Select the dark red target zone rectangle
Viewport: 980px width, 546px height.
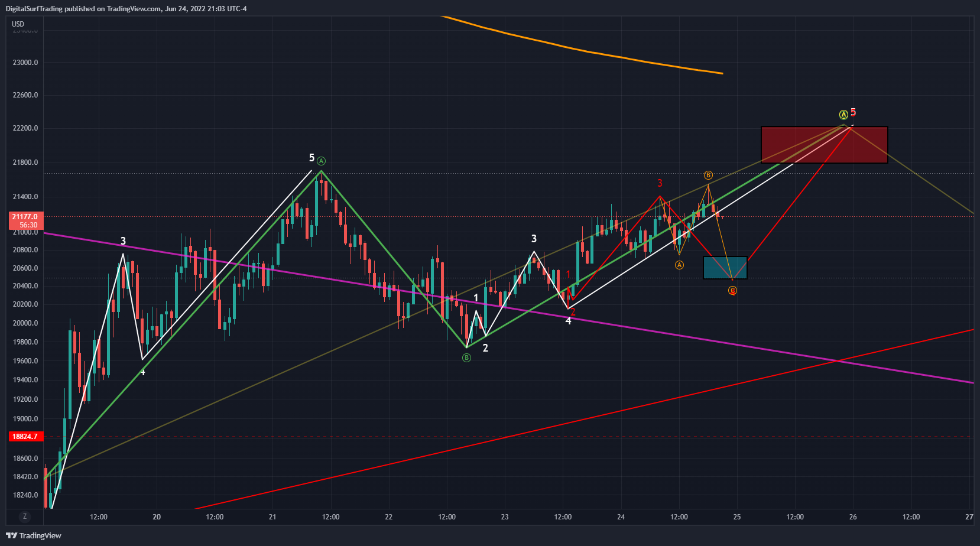pyautogui.click(x=824, y=145)
